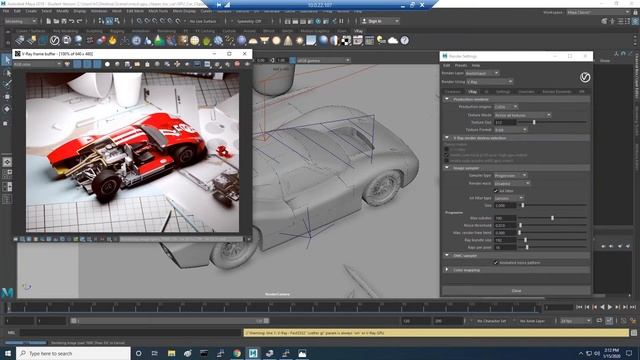Open the Production engine dropdown

506,107
